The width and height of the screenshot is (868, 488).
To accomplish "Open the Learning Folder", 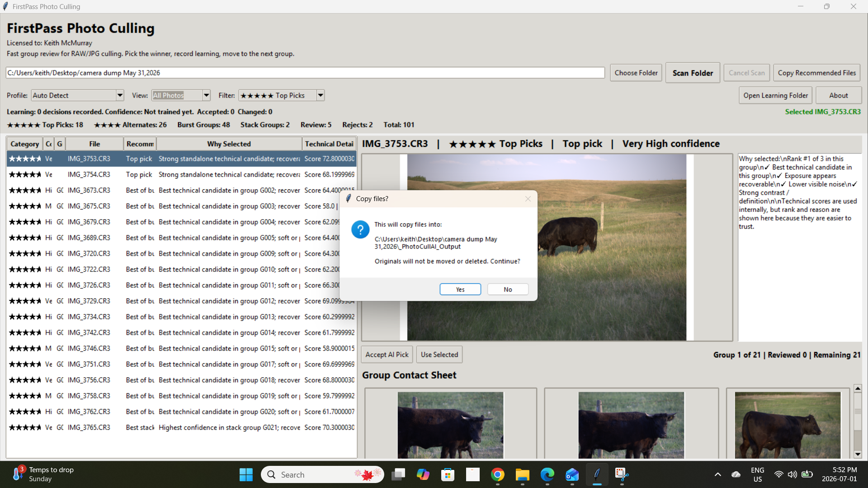I will 775,95.
